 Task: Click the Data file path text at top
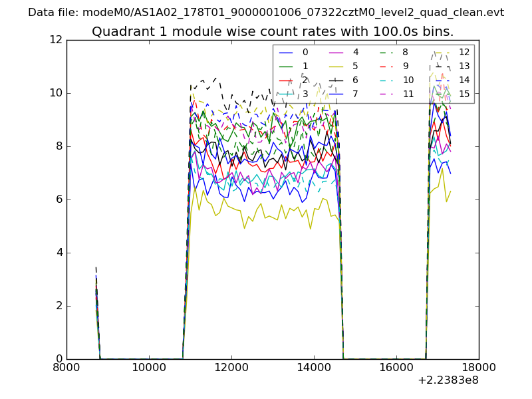pyautogui.click(x=266, y=12)
